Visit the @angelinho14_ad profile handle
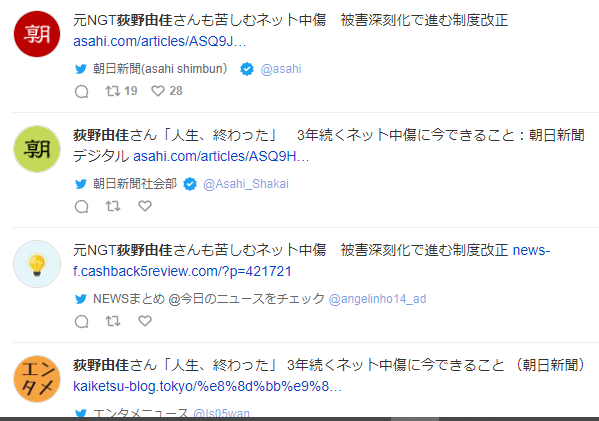599x421 pixels. point(377,299)
